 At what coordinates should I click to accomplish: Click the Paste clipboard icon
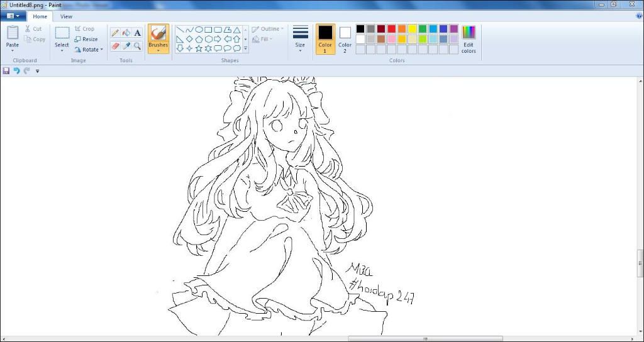click(13, 33)
